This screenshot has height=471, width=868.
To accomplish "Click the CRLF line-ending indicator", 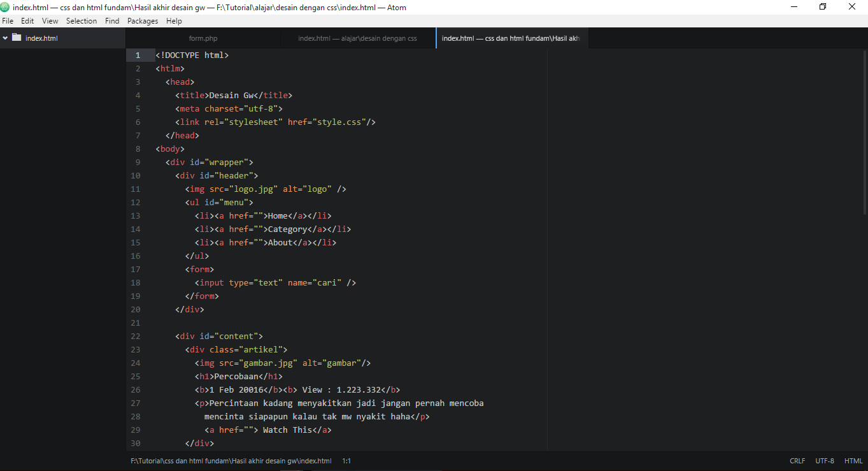I will 797,460.
